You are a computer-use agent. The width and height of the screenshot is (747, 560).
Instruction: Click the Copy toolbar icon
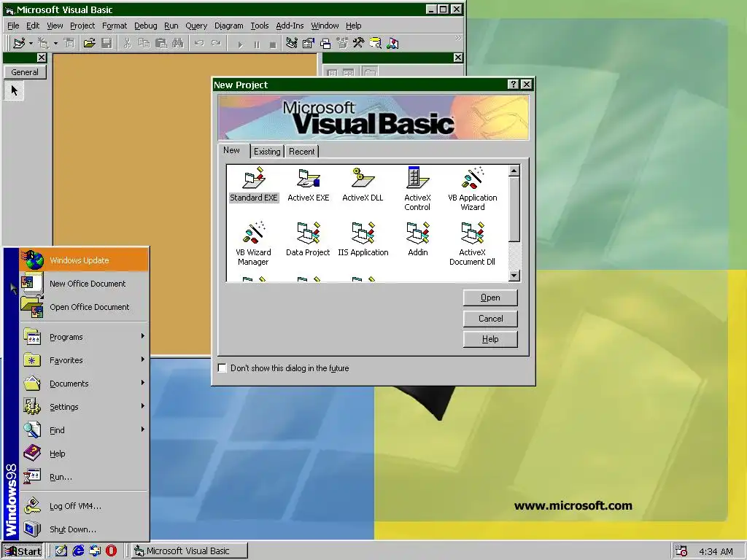click(x=144, y=43)
